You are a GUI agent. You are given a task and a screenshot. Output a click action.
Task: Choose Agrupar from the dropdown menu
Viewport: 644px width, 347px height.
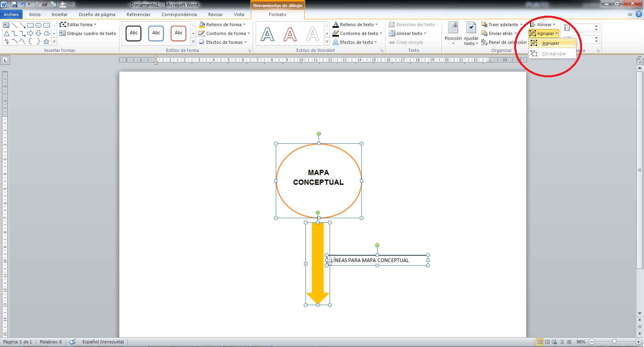[x=552, y=43]
